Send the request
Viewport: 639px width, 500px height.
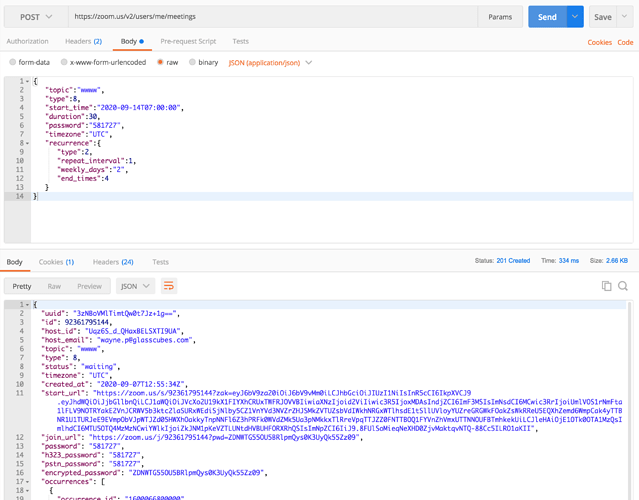click(547, 17)
